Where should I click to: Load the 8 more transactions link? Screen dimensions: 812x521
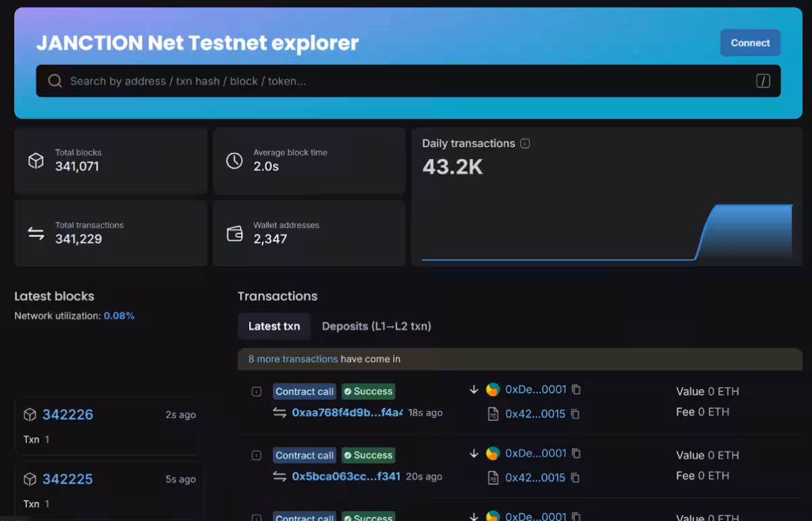(292, 359)
